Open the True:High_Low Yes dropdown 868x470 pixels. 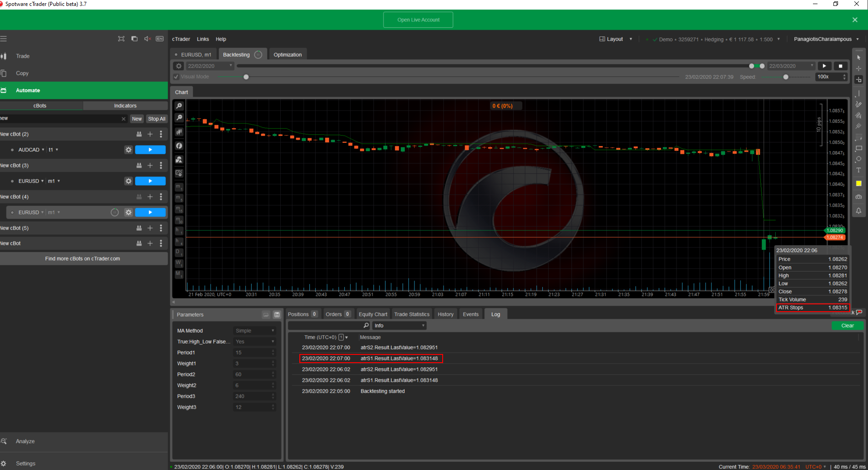point(254,342)
